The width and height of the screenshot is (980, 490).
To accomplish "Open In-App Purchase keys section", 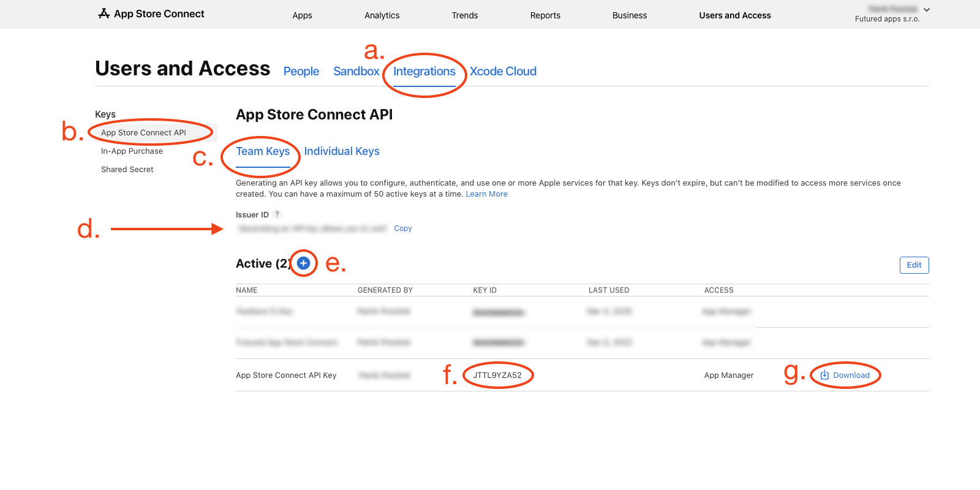I will (x=132, y=151).
